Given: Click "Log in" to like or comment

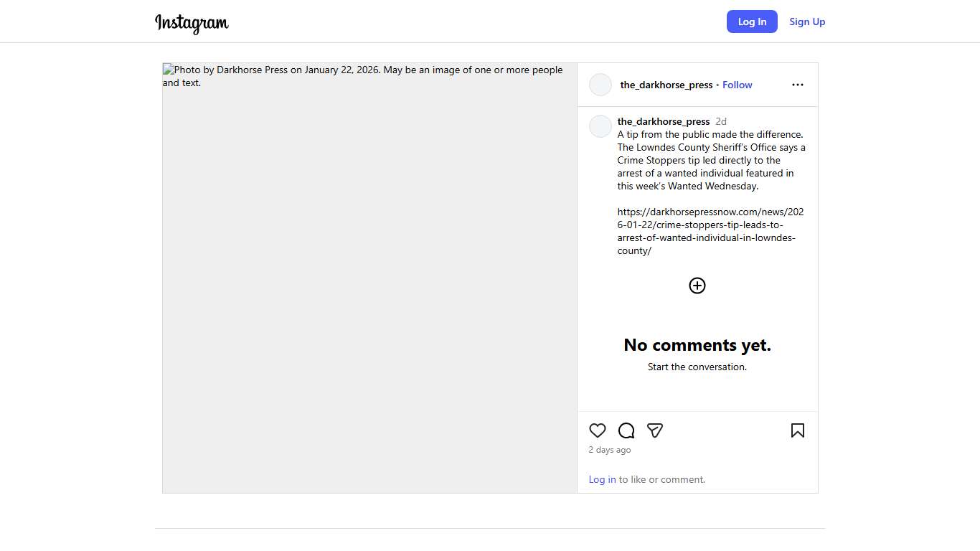Looking at the screenshot, I should 602,479.
